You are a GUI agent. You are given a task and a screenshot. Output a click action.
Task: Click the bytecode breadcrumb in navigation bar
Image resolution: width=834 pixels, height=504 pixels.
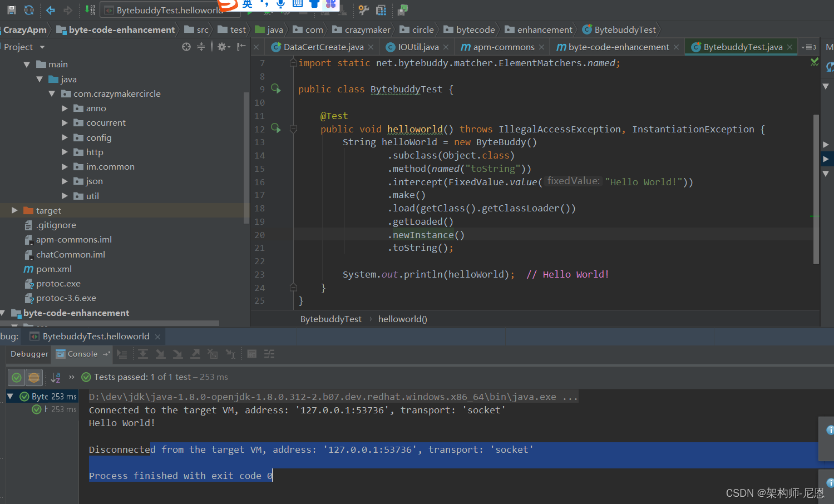[x=469, y=30]
